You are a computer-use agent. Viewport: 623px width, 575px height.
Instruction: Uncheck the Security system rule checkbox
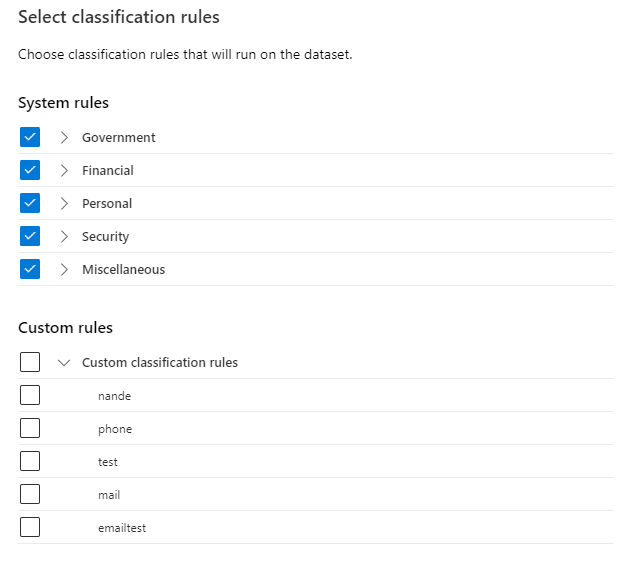point(30,236)
